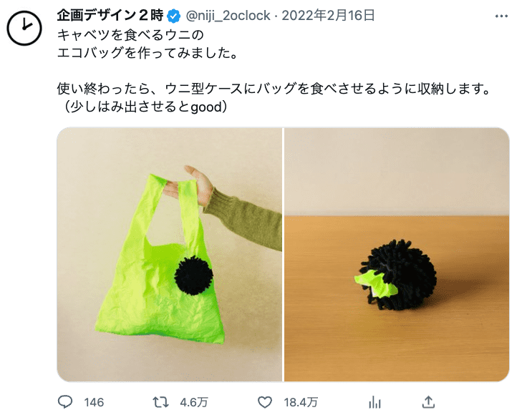Click the 4.6万 retweet count

[194, 402]
